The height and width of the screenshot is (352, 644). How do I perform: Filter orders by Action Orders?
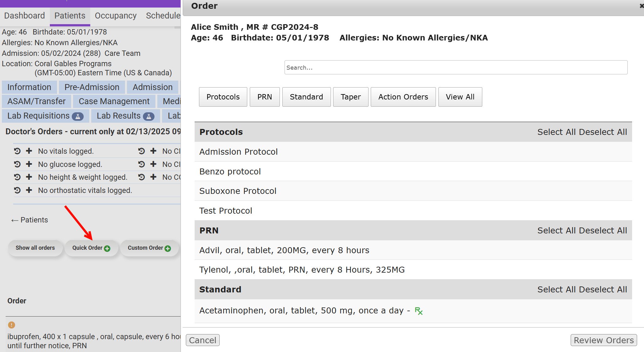[403, 97]
